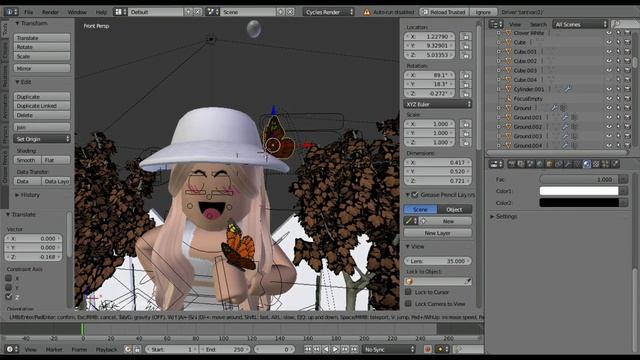Viewport: 640px width, 360px height.
Task: Open the world properties globe tab
Action: click(540, 164)
